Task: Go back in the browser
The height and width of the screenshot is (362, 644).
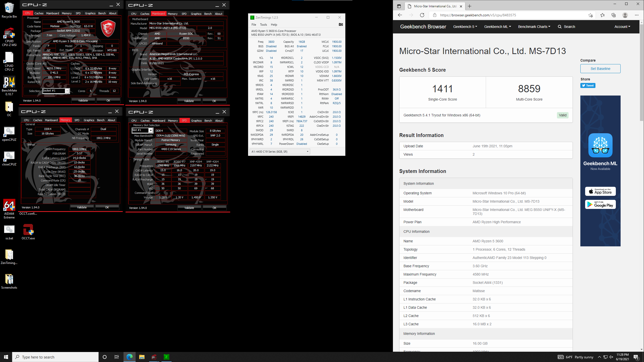Action: [400, 15]
